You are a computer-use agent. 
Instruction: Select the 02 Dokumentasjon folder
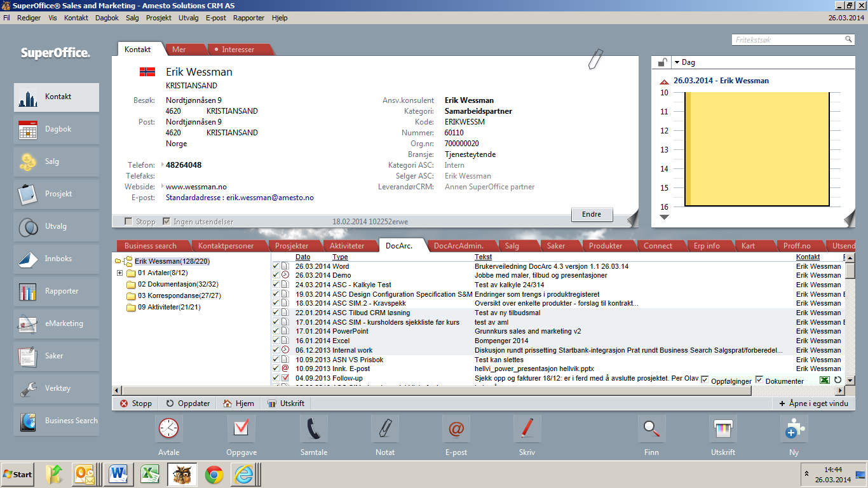[x=172, y=285]
